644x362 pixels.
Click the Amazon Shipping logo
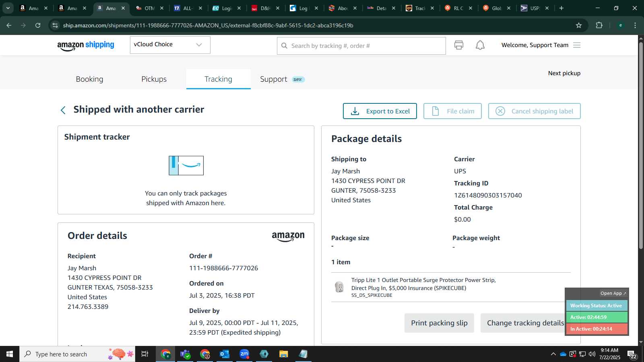tap(86, 45)
